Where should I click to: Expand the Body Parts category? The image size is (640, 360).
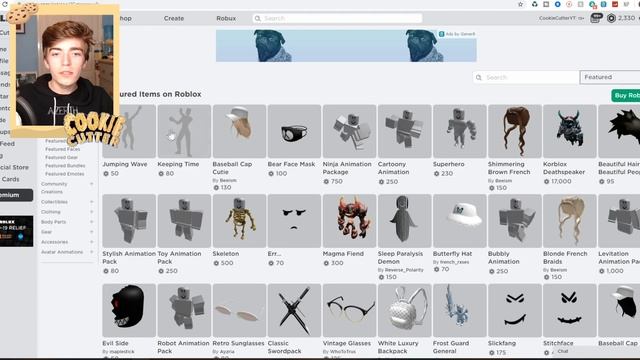[91, 222]
